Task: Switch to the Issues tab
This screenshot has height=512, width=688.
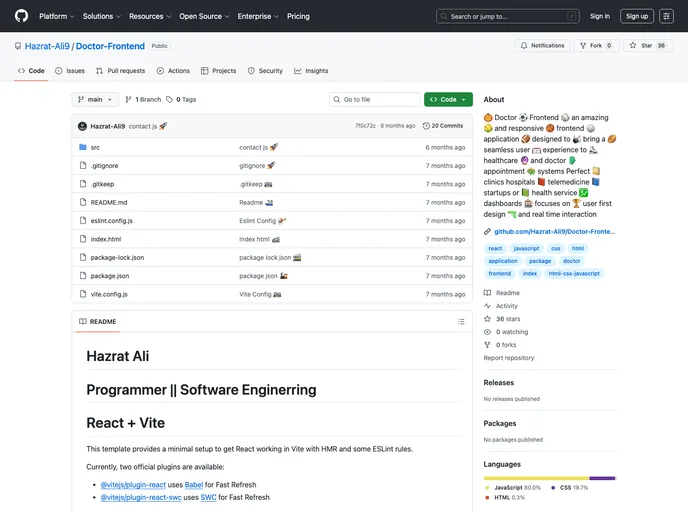Action: click(70, 71)
